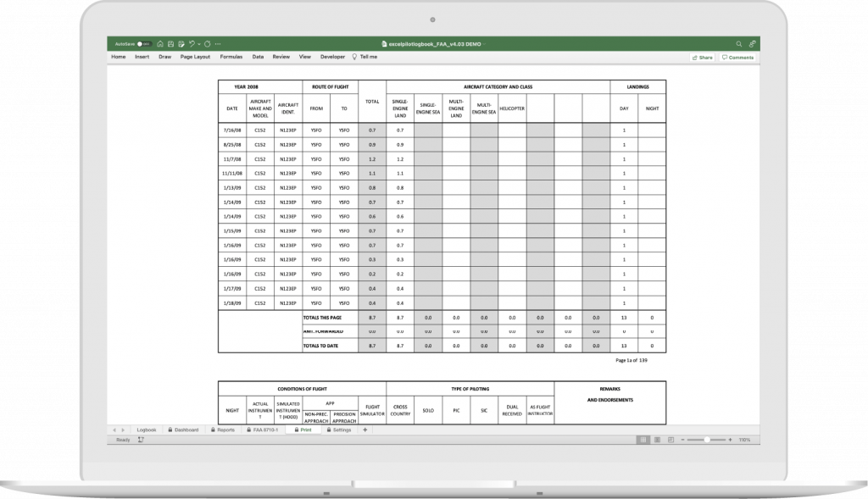The width and height of the screenshot is (868, 499).
Task: Select the ROUTE OF FLIGHT header cell
Action: click(x=330, y=87)
